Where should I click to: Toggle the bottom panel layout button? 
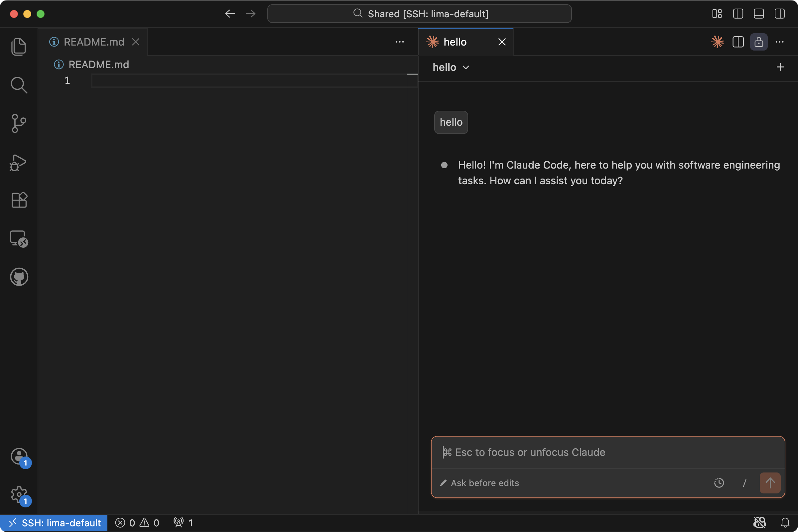(x=759, y=14)
